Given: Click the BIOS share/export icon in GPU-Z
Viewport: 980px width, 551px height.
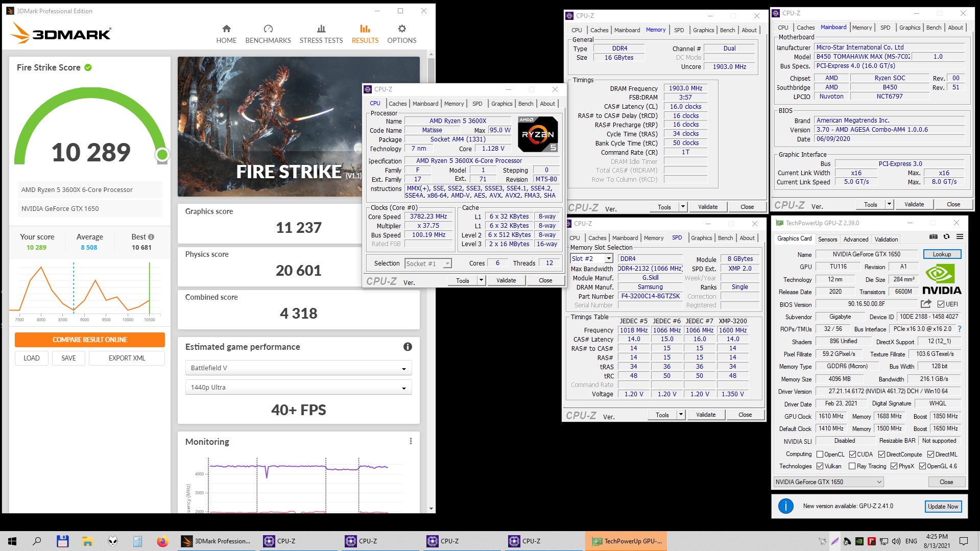Looking at the screenshot, I should (x=926, y=304).
